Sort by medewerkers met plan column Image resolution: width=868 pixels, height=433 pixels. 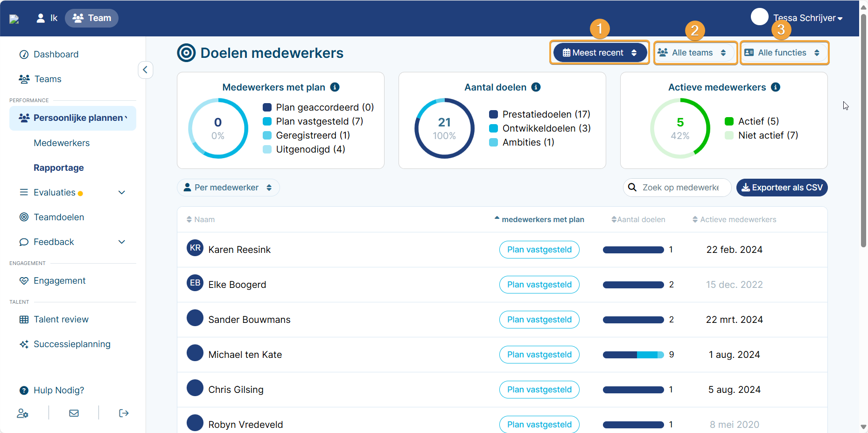pos(539,220)
